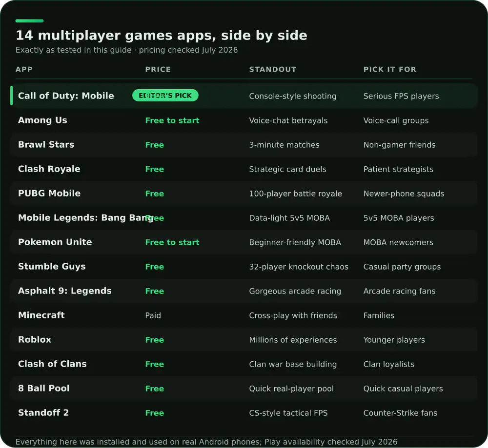Screen dimensions: 488x448
Task: Click 'Clan loyalists' cell
Action: [389, 364]
